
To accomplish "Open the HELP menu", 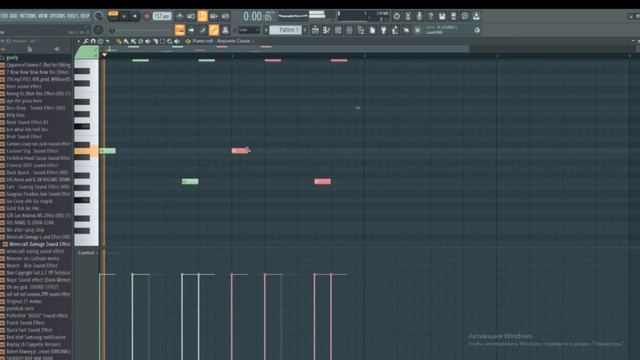I will click(x=85, y=16).
